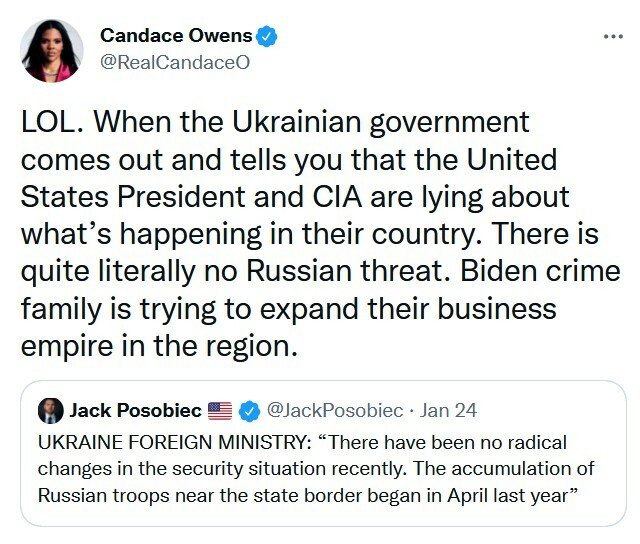Go to the @RealCandaceO handle
This screenshot has width=640, height=544.
[x=173, y=62]
